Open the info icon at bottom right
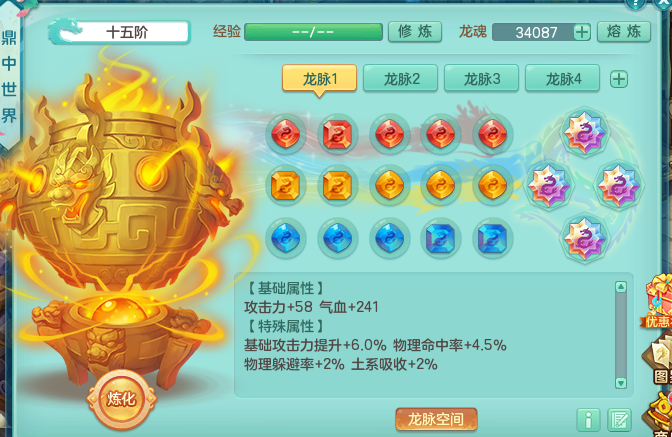The height and width of the screenshot is (437, 672). [x=588, y=419]
